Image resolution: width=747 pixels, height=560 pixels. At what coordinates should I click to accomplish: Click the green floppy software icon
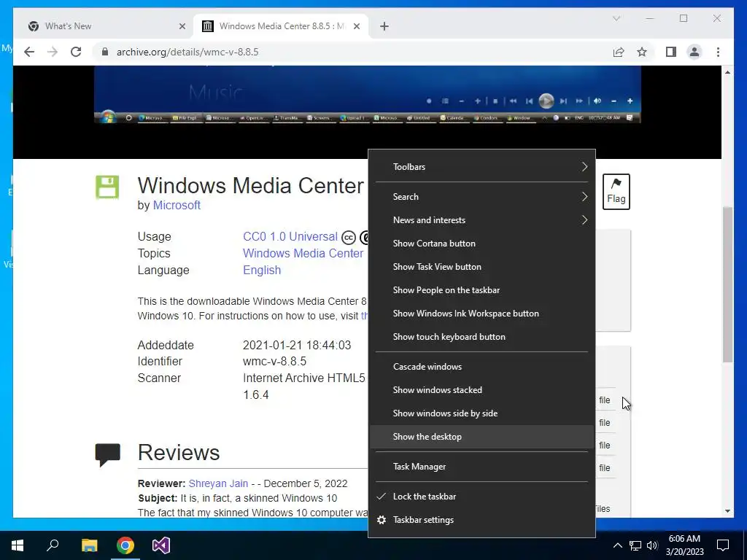tap(107, 187)
